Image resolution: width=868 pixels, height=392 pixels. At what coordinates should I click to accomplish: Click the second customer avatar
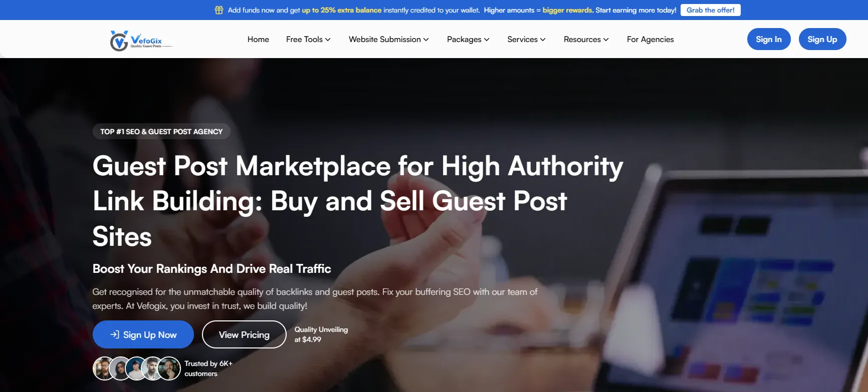(120, 368)
